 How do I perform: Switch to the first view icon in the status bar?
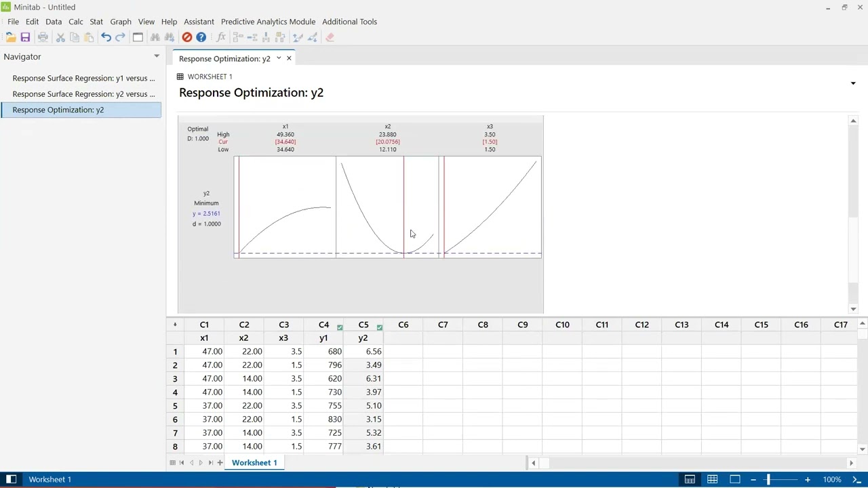(690, 479)
